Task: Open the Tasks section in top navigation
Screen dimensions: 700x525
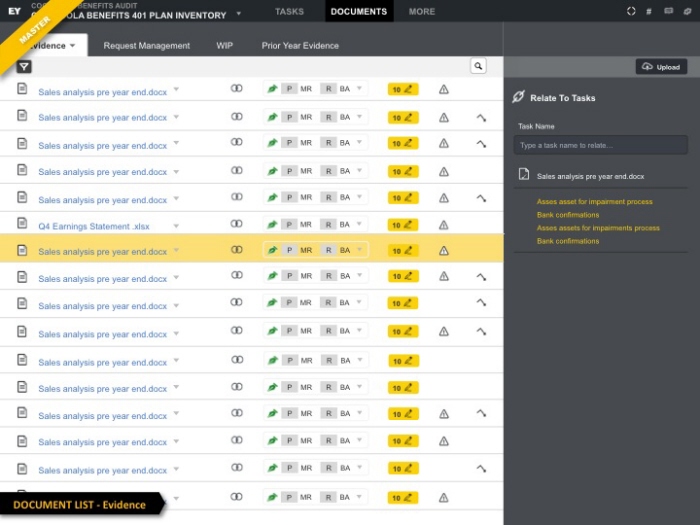Action: point(289,12)
